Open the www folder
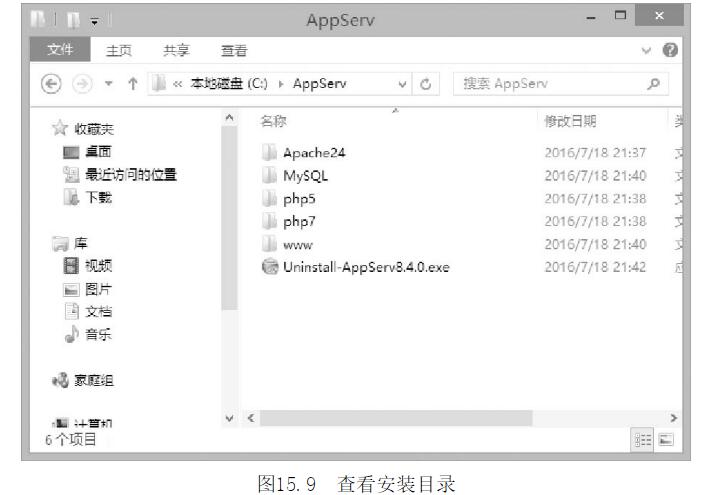722x495 pixels. (x=299, y=243)
